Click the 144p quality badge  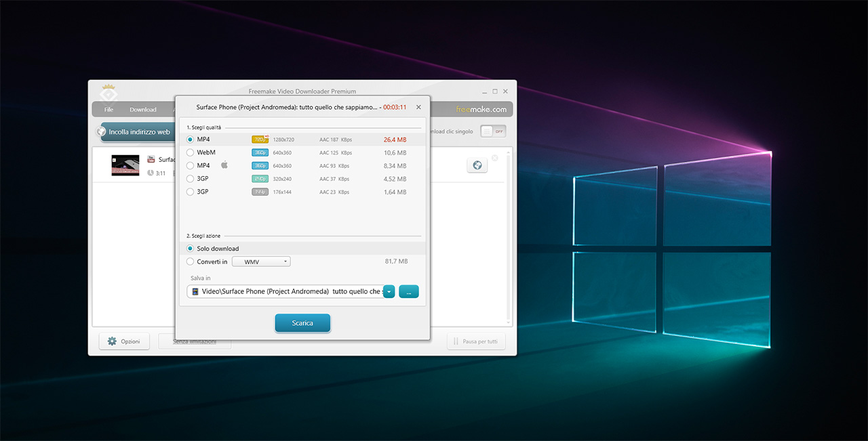[x=260, y=192]
